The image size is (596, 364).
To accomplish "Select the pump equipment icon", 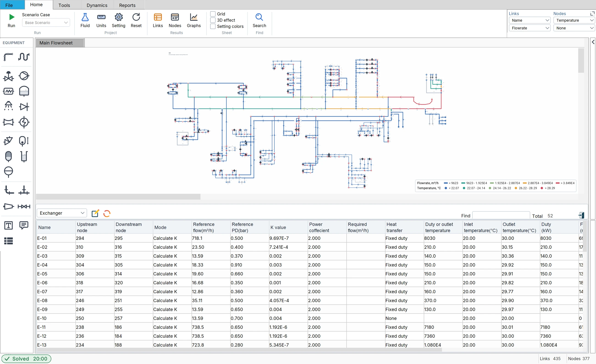I will point(24,76).
